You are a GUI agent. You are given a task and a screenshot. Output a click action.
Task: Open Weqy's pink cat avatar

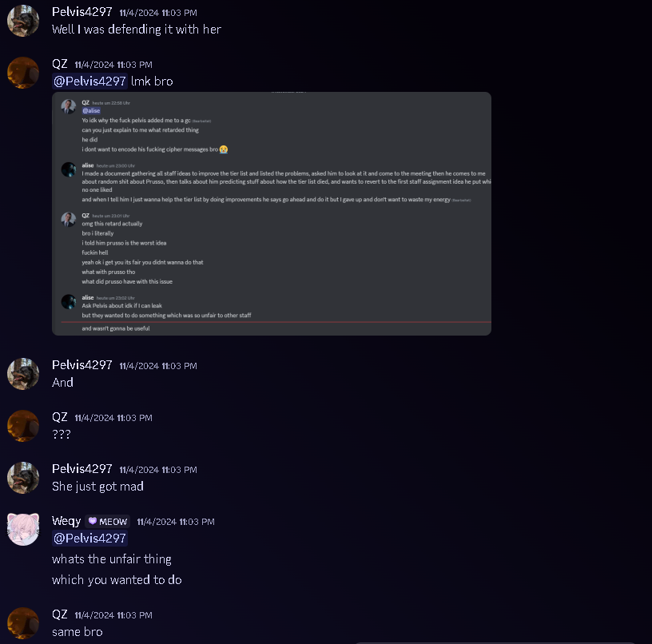tap(23, 529)
